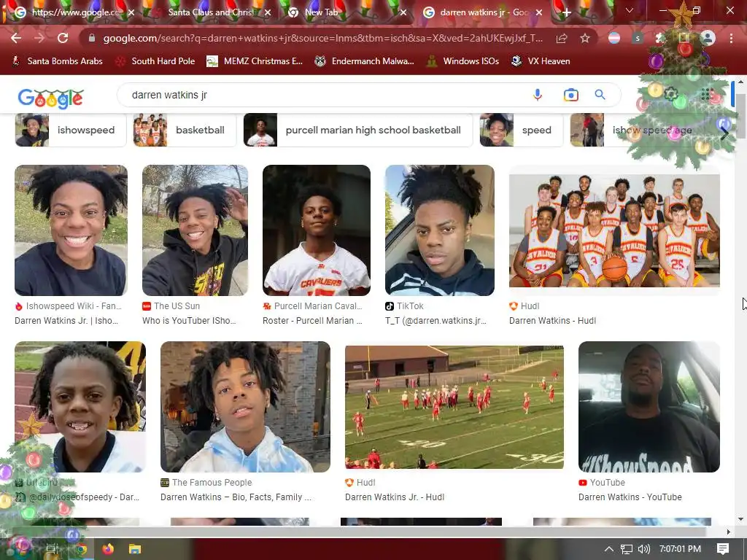The image size is (747, 560).
Task: Advance the suggestion chips with right arrow
Action: coord(724,134)
